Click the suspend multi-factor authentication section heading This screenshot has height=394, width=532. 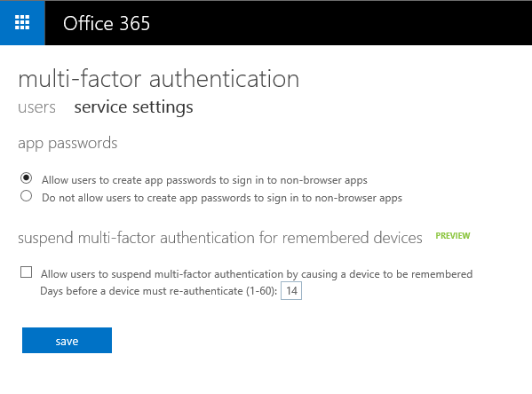pyautogui.click(x=220, y=238)
